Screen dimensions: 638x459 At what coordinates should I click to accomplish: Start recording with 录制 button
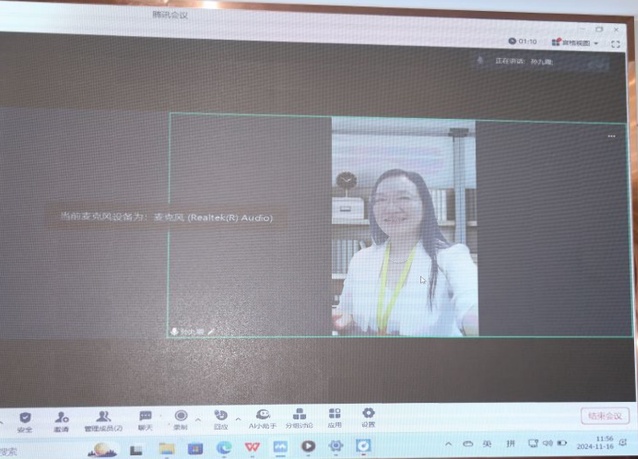[x=181, y=418]
